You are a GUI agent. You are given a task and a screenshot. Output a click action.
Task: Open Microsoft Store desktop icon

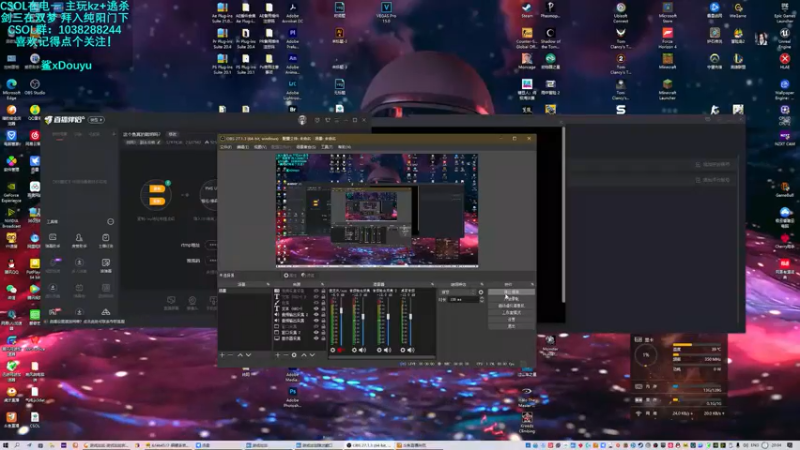pos(667,12)
